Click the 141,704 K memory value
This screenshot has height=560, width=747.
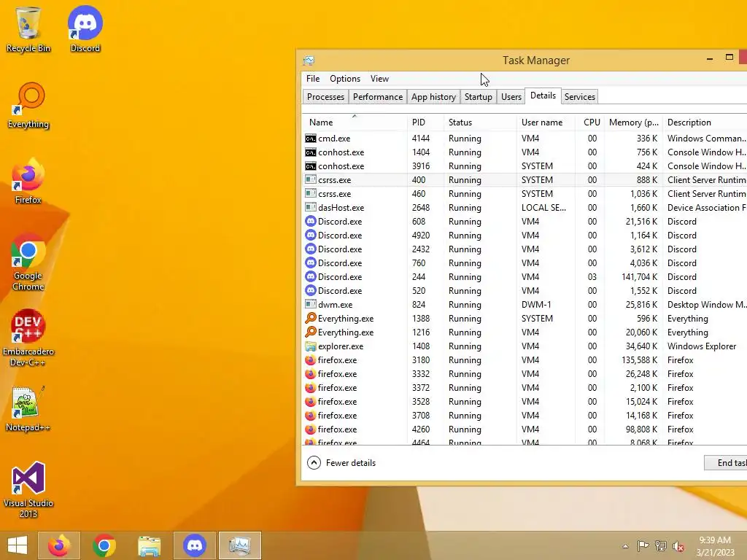click(x=639, y=276)
